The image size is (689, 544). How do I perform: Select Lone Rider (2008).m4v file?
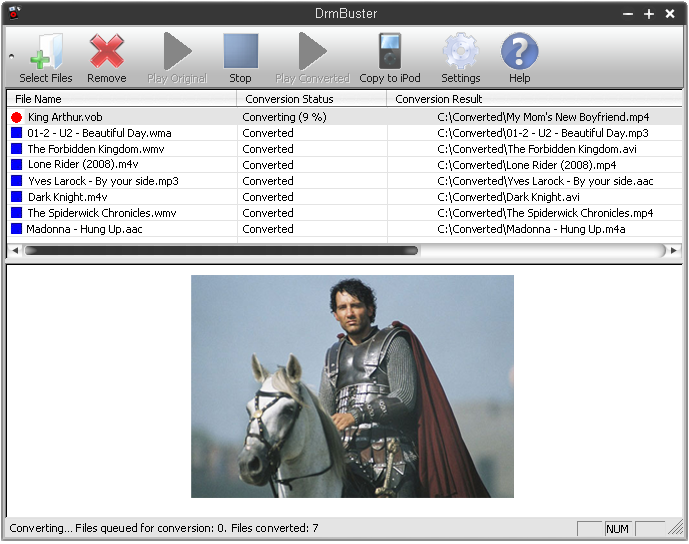[83, 165]
